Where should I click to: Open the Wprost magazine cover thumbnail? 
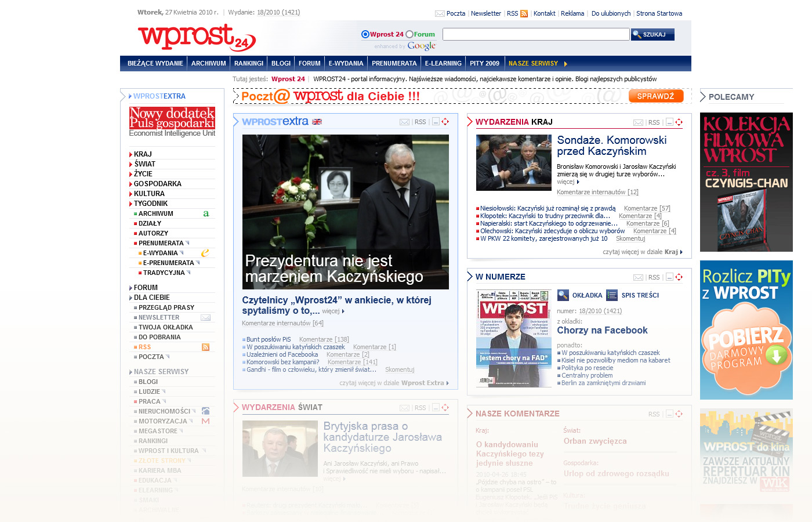pos(513,338)
